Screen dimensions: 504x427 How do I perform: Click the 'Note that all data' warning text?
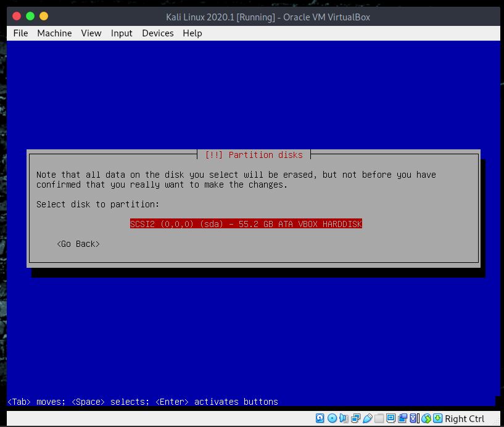click(x=236, y=180)
